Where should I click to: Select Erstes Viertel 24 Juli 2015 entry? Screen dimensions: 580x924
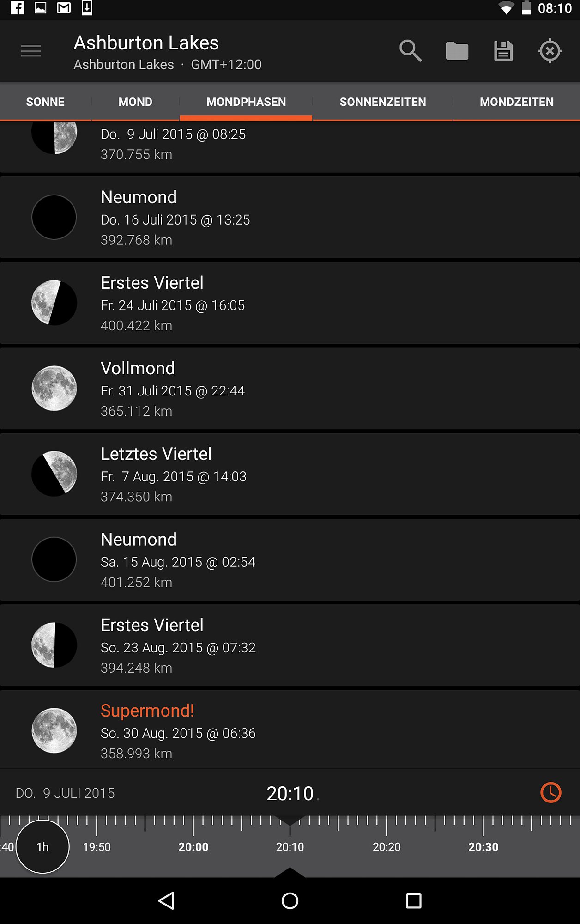(x=290, y=303)
